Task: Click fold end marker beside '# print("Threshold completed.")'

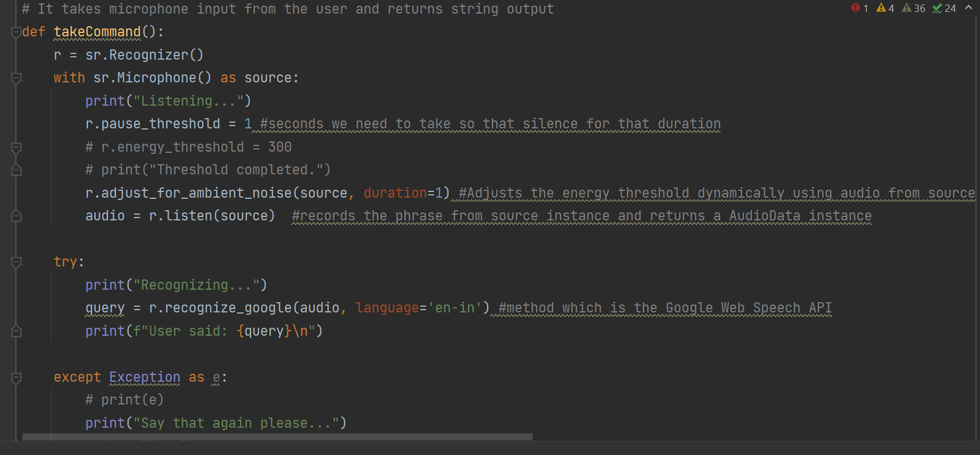Action: pos(16,170)
